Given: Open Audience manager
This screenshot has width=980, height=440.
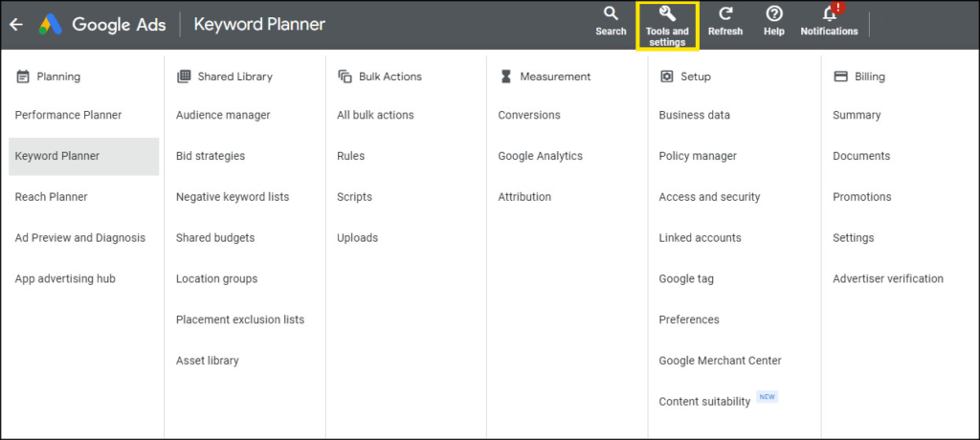Looking at the screenshot, I should pyautogui.click(x=223, y=115).
